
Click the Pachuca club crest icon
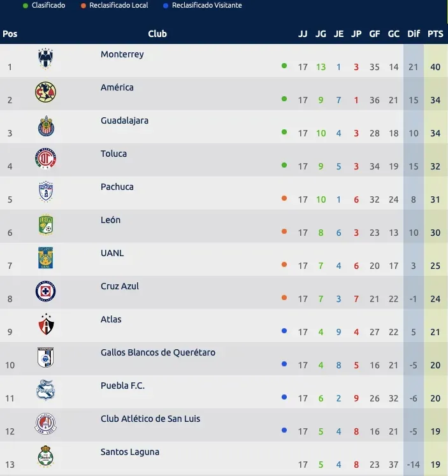pos(46,192)
